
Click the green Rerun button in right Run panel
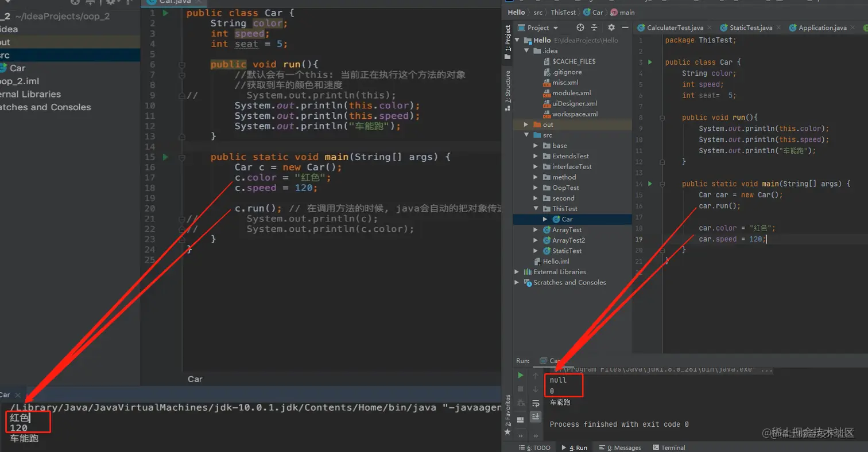pos(521,375)
